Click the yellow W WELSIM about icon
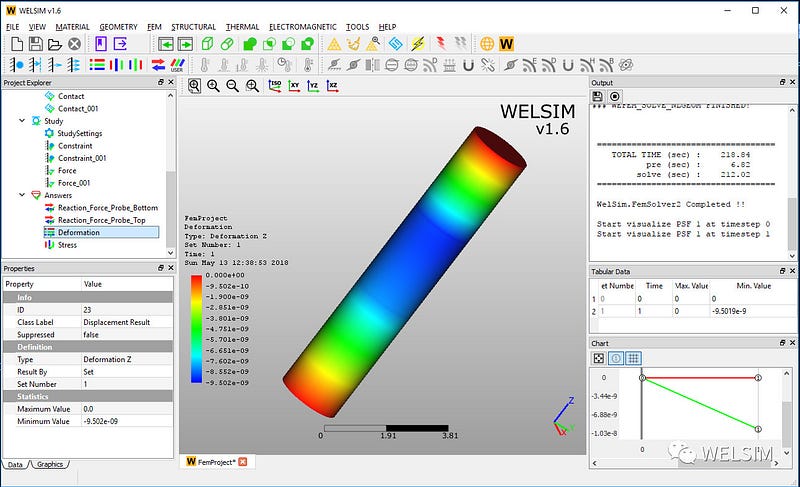The width and height of the screenshot is (800, 487). (x=506, y=44)
